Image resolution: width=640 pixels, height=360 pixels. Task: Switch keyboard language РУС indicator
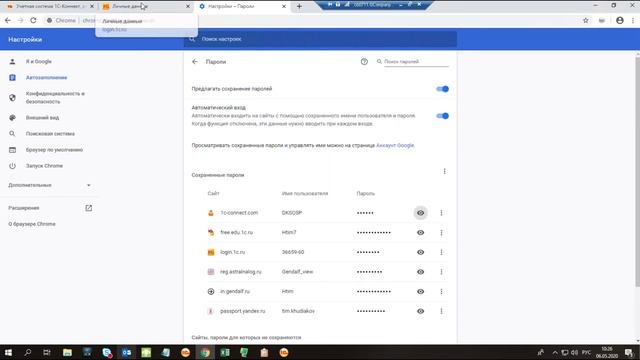click(587, 352)
